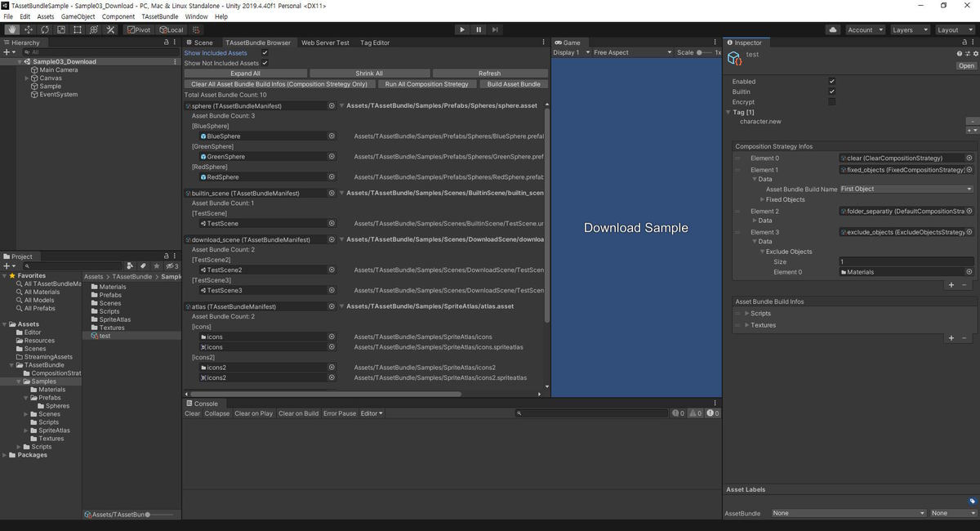This screenshot has height=531, width=980.
Task: Open the Free Aspect dropdown
Action: (x=633, y=52)
